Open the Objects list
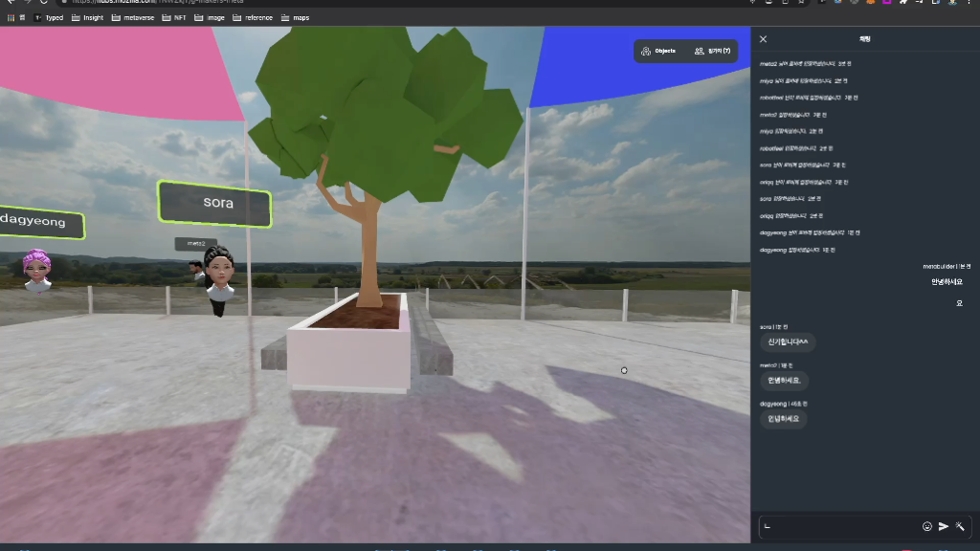This screenshot has height=551, width=980. pyautogui.click(x=659, y=51)
